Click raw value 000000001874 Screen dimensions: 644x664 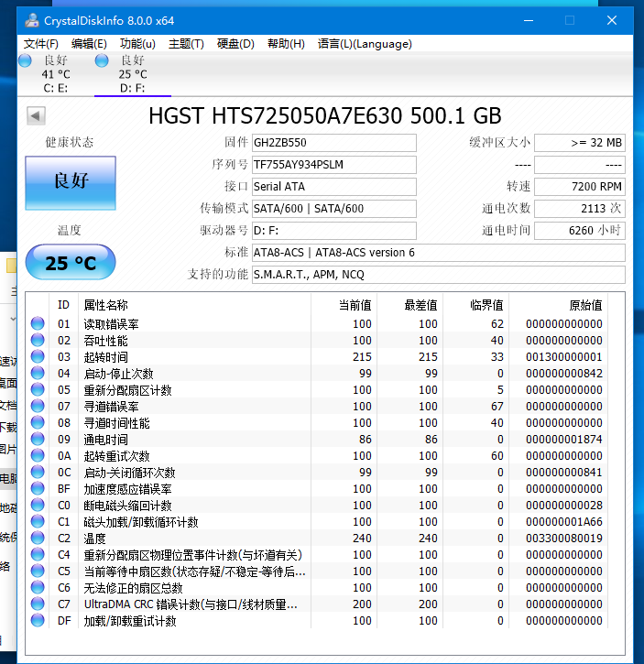564,440
